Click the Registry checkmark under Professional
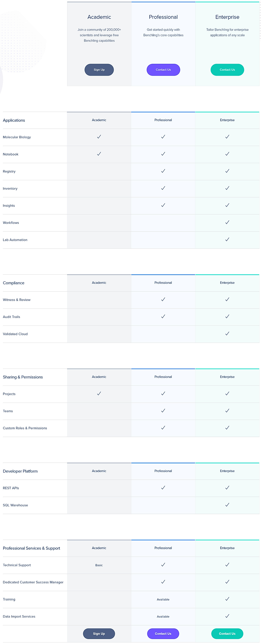 tap(163, 171)
